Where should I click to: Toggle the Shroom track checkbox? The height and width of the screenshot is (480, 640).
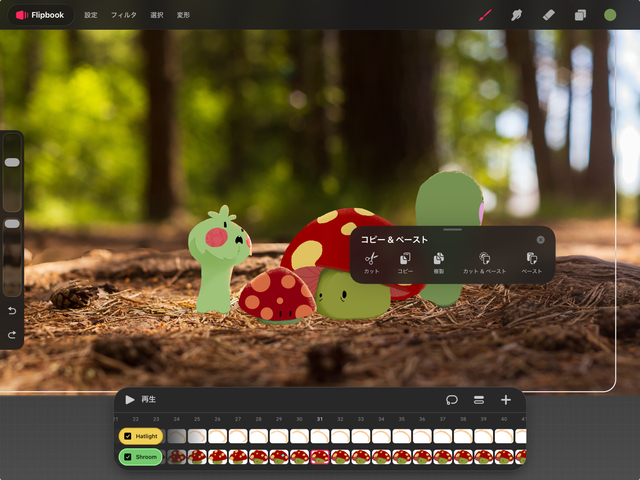point(127,457)
